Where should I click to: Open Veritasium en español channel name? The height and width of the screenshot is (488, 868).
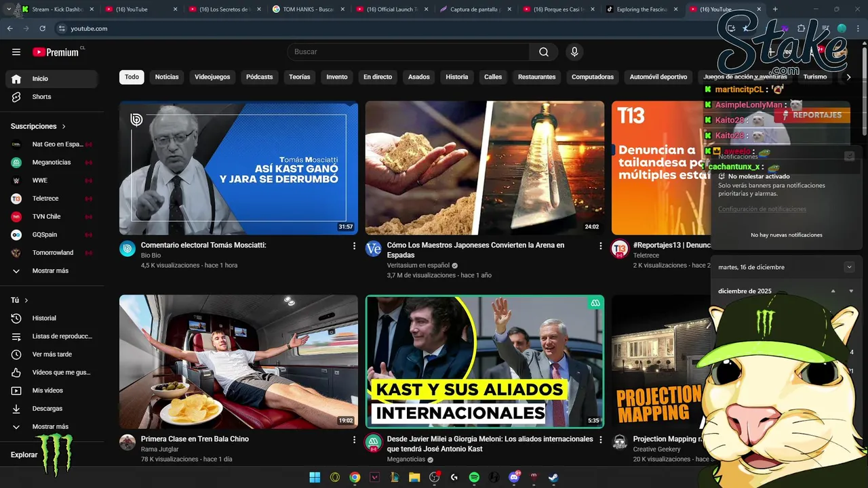[x=418, y=266]
